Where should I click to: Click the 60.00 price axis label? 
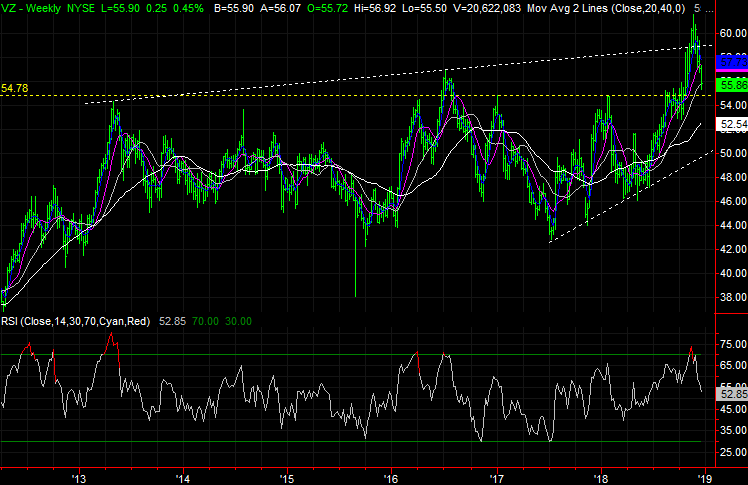point(733,33)
